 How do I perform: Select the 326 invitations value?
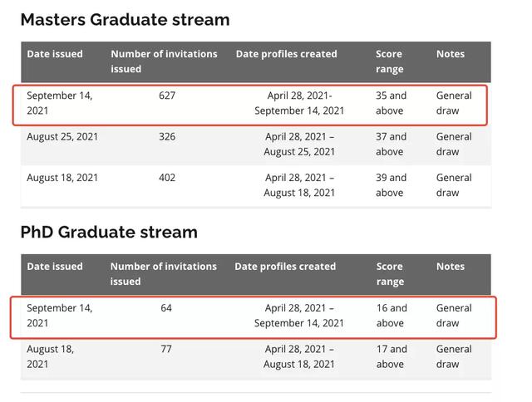point(167,136)
